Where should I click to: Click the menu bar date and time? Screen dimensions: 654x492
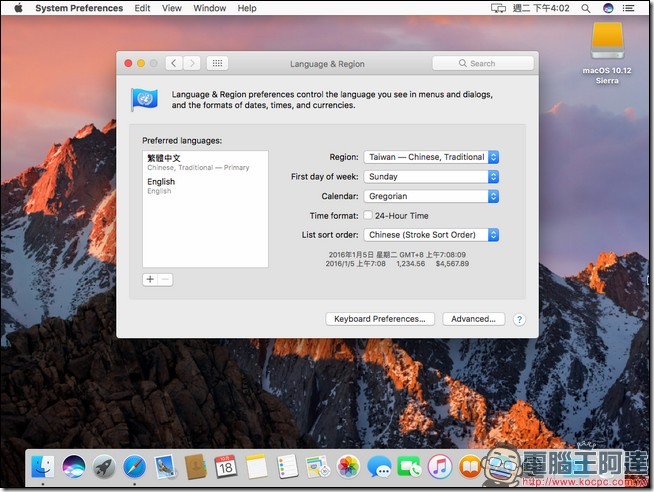[541, 8]
